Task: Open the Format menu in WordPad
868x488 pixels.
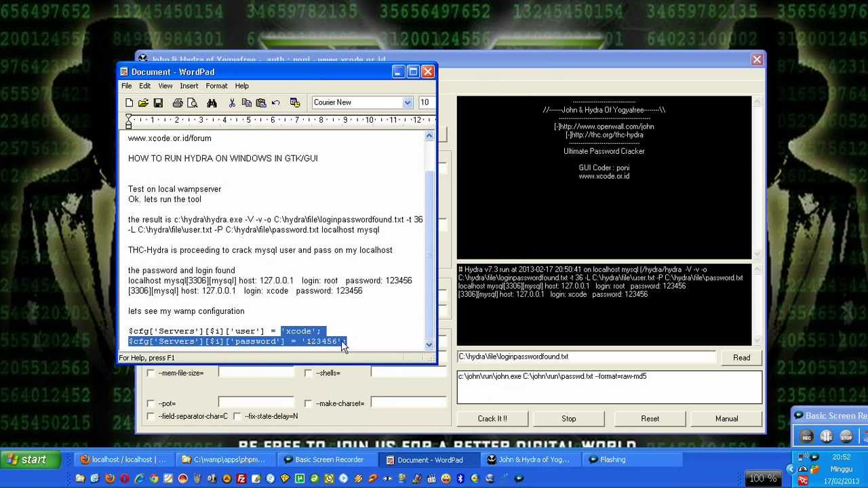Action: coord(216,86)
